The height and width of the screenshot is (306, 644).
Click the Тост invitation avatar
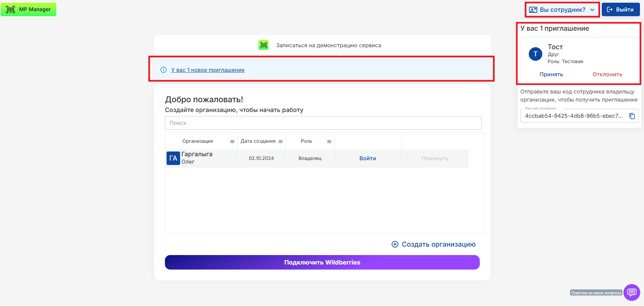[x=535, y=54]
